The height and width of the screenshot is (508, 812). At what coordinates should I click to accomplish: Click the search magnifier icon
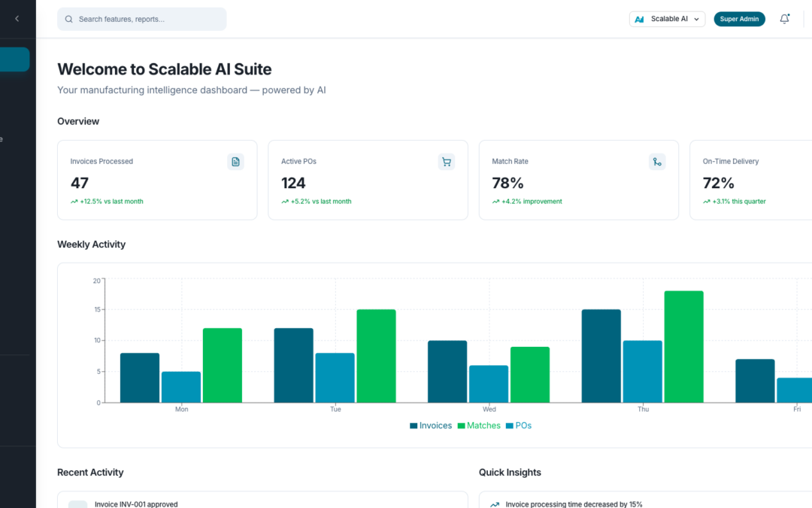tap(68, 18)
